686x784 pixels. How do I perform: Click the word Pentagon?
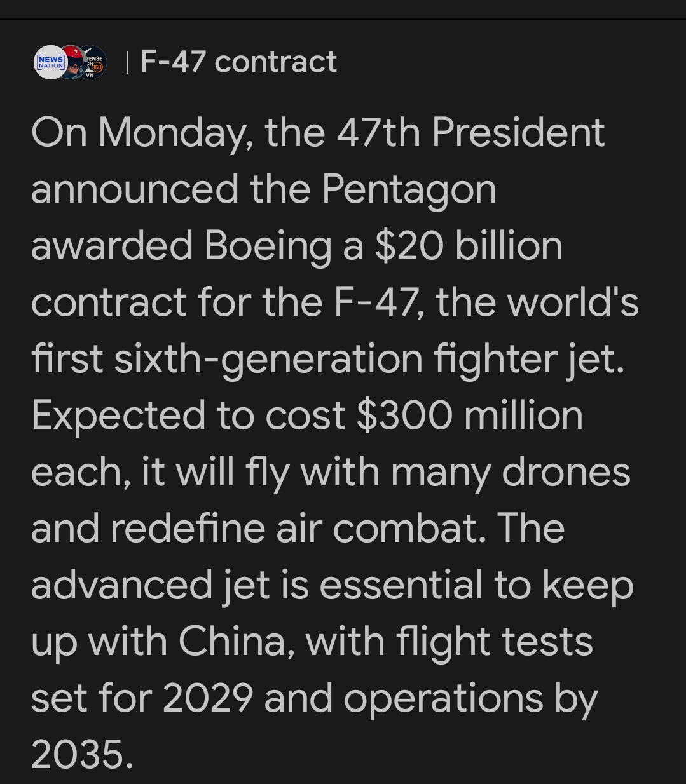(409, 189)
